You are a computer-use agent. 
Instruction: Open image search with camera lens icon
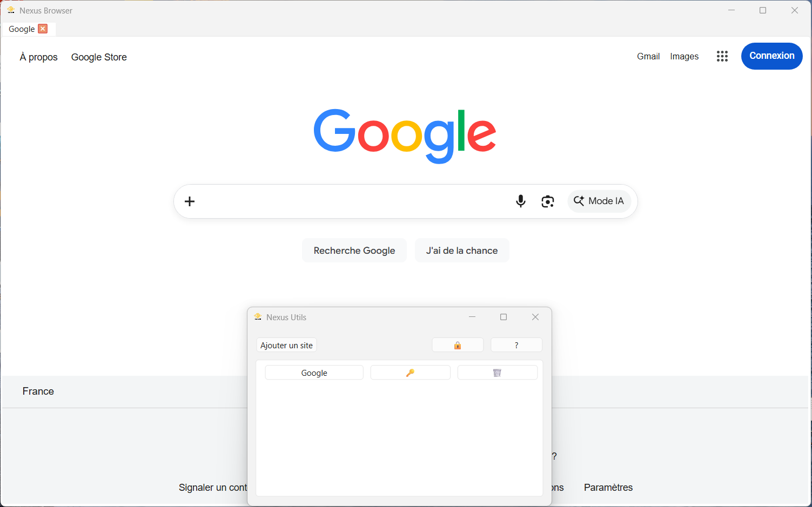(548, 201)
